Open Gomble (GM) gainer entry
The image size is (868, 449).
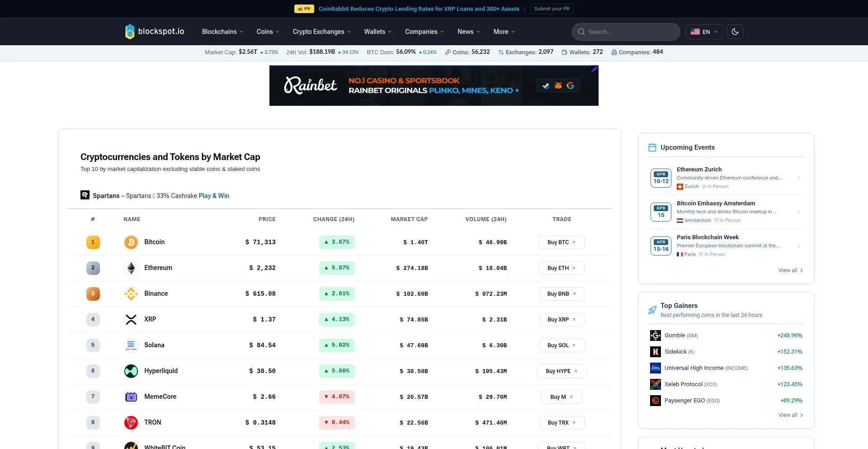click(726, 336)
